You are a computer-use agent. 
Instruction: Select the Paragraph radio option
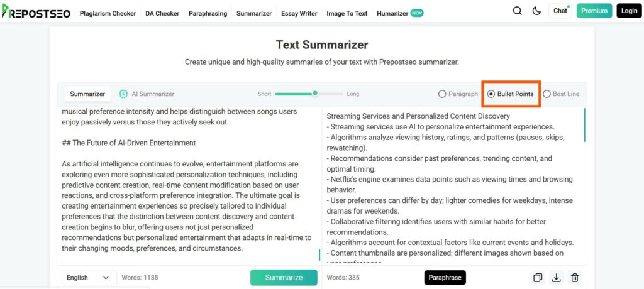(442, 94)
